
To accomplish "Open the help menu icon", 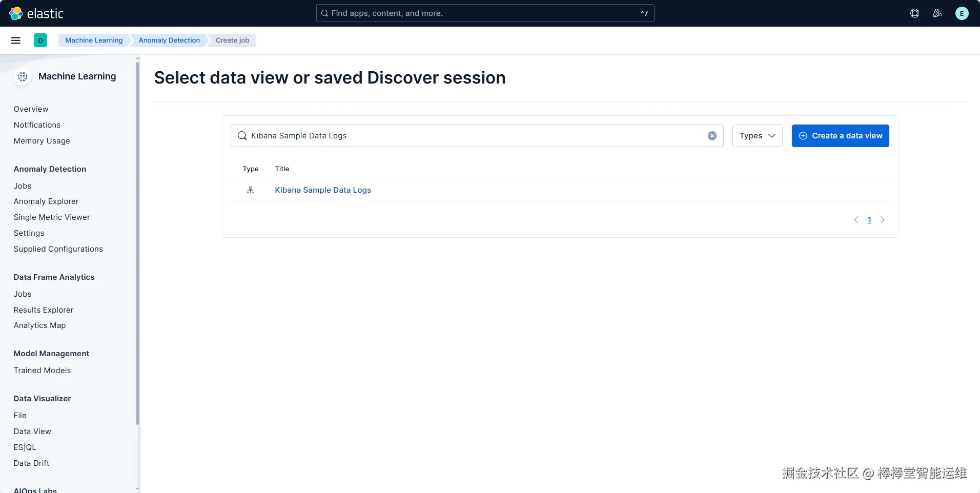I will tap(914, 13).
